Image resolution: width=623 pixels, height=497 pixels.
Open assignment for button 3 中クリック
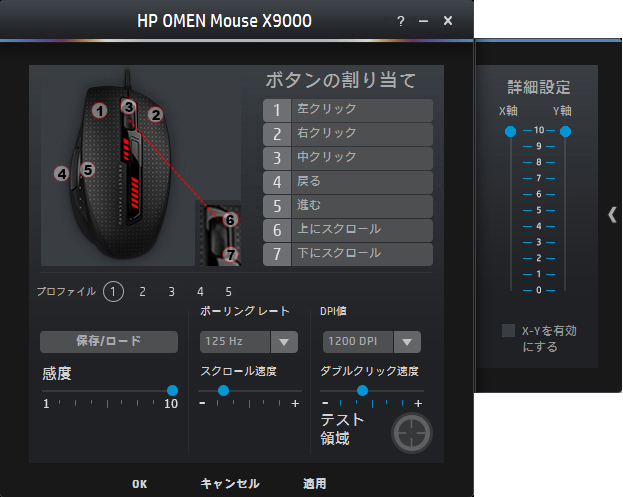(x=348, y=158)
